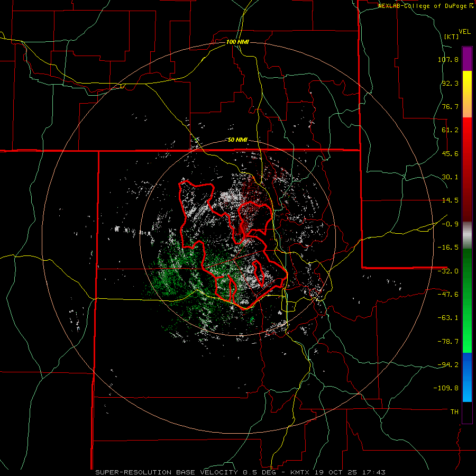
Task: Click the SUPER-RESOLUTION BASE VELOCITY caption
Action: pyautogui.click(x=168, y=472)
